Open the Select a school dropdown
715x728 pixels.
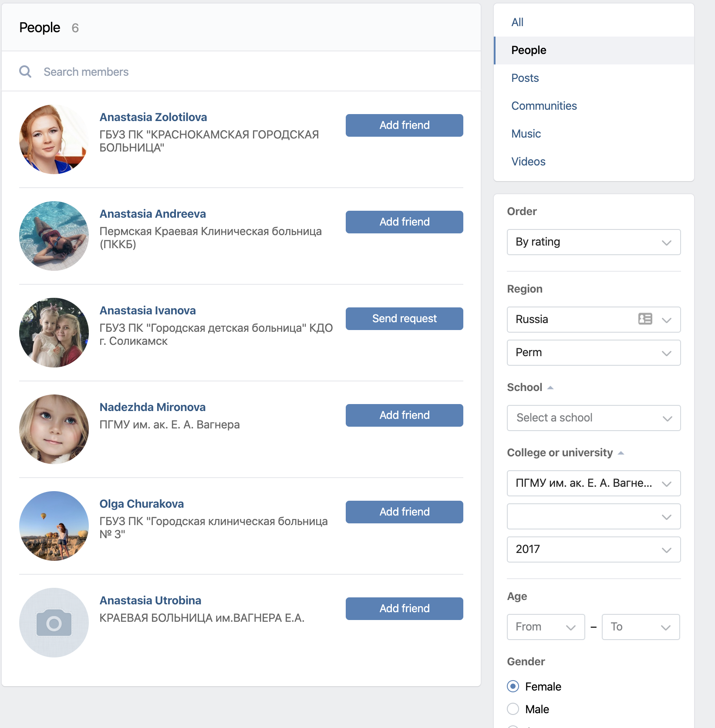click(x=594, y=418)
